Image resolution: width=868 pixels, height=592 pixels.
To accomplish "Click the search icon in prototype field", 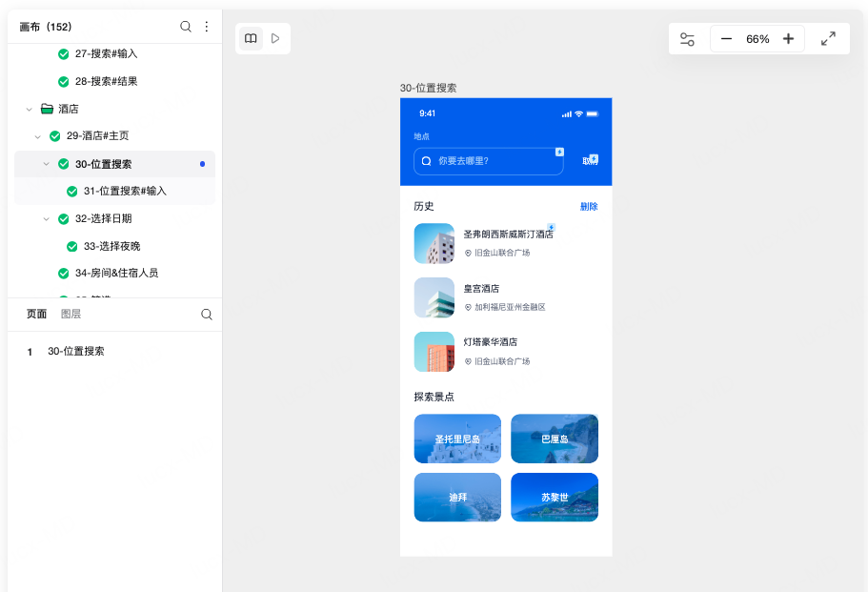I will [x=426, y=161].
